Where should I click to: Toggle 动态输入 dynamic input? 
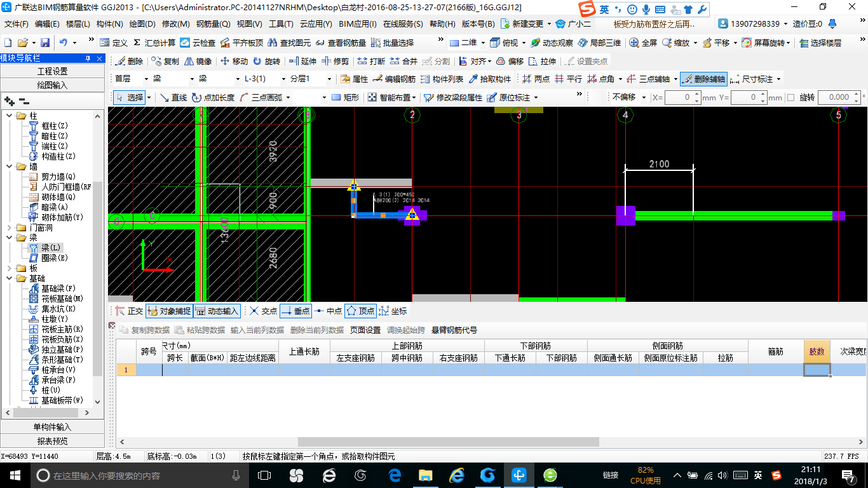pos(217,311)
